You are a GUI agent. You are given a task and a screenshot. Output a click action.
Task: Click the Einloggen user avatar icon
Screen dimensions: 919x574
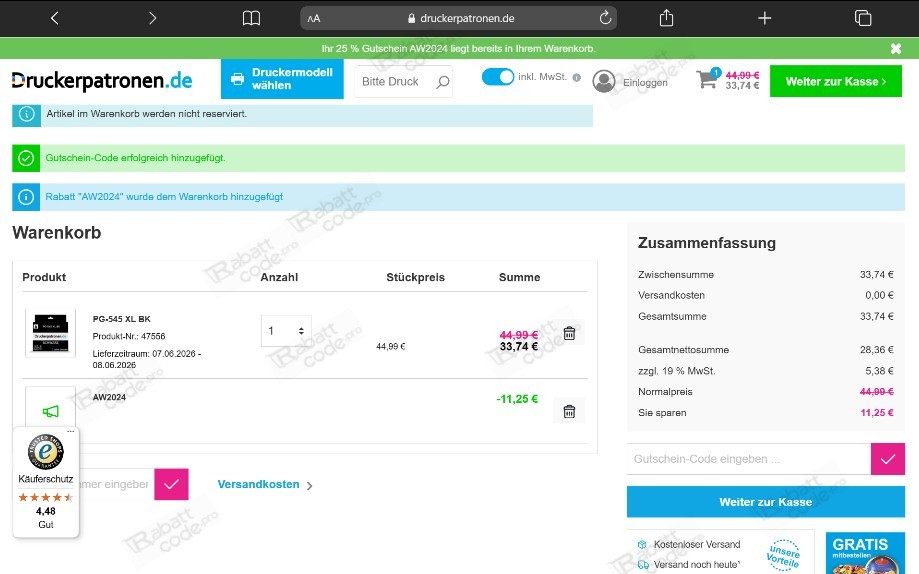coord(604,81)
